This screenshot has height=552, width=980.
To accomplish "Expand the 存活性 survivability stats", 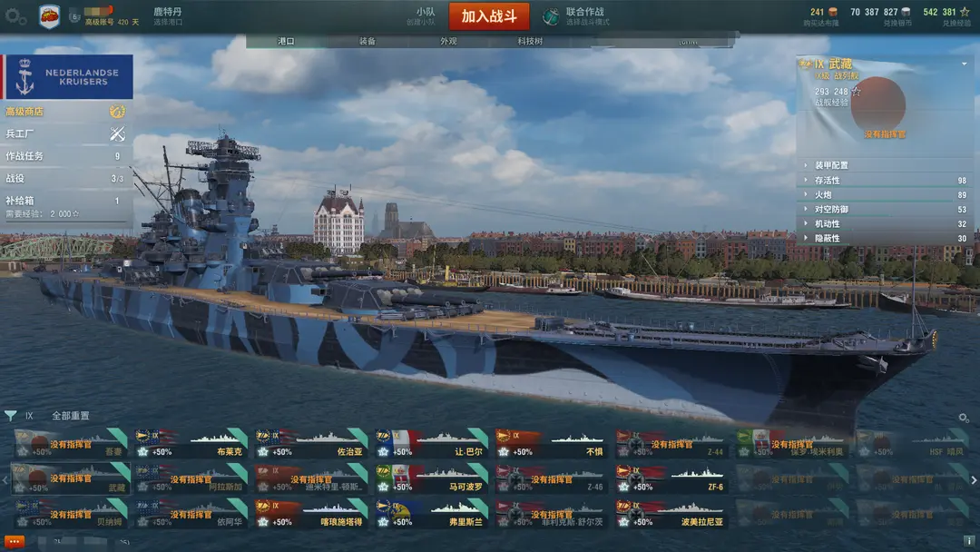I will coord(887,180).
